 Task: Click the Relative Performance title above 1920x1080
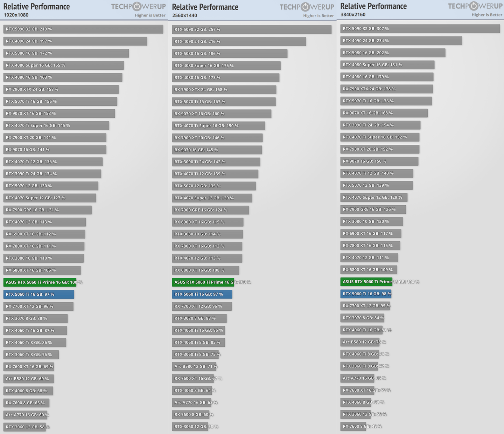click(x=36, y=6)
